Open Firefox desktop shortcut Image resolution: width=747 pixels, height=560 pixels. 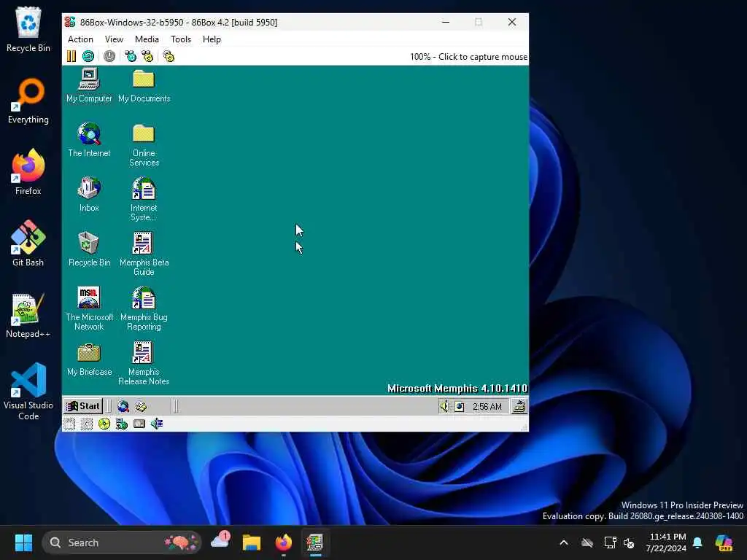(x=28, y=172)
